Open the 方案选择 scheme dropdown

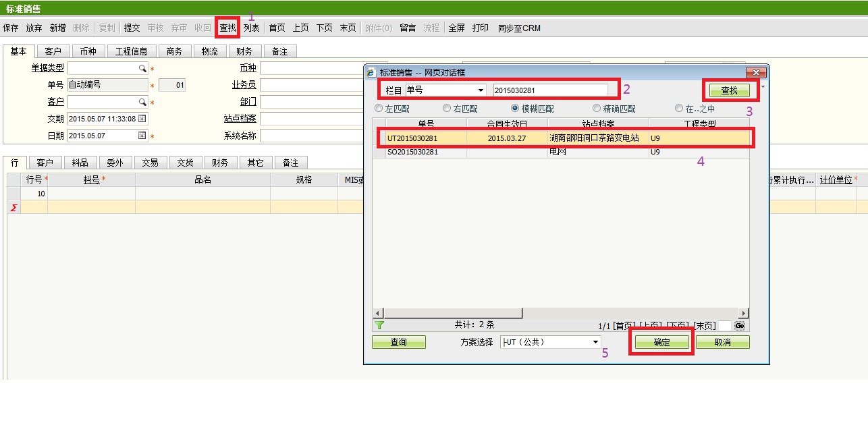coord(595,343)
